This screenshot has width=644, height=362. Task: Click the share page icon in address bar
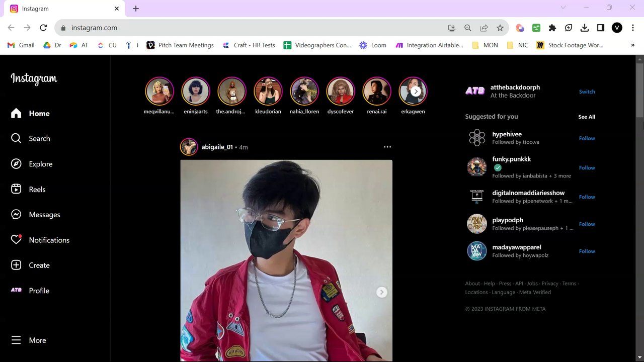[x=484, y=28]
